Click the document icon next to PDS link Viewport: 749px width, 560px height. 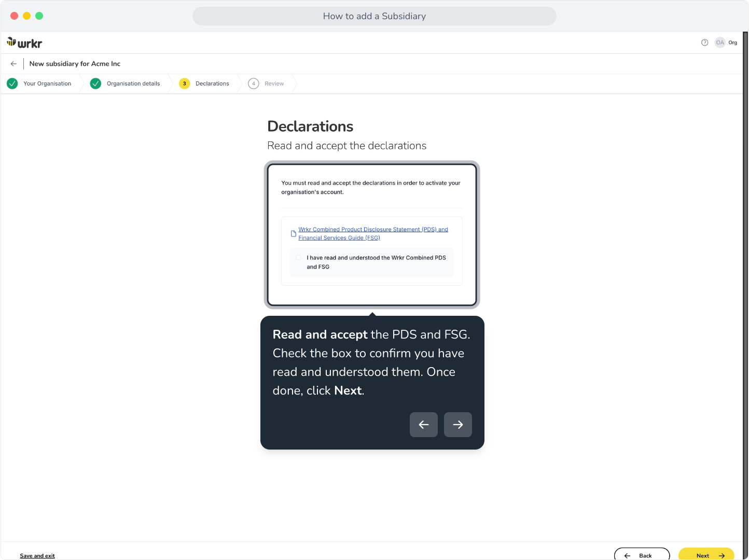[x=294, y=234]
